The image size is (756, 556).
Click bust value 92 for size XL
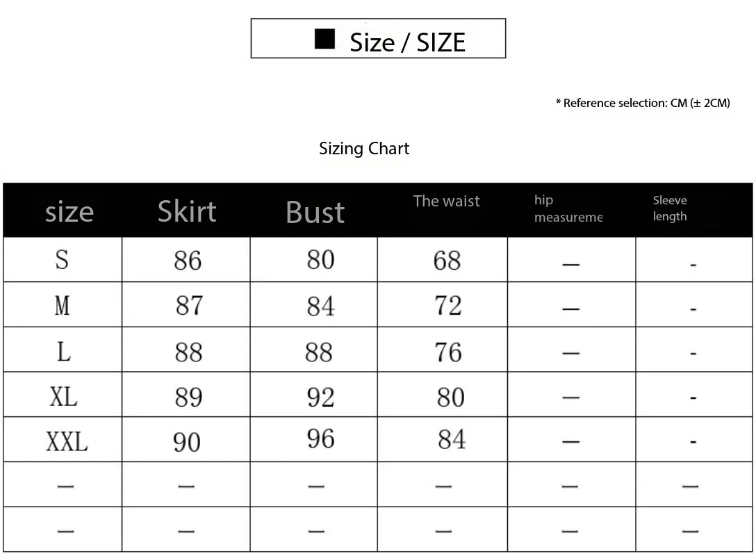click(x=320, y=397)
